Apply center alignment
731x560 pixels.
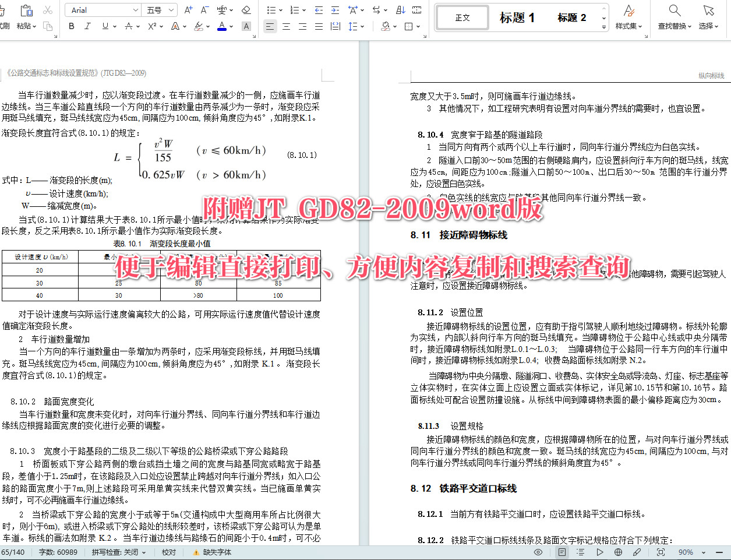point(286,26)
